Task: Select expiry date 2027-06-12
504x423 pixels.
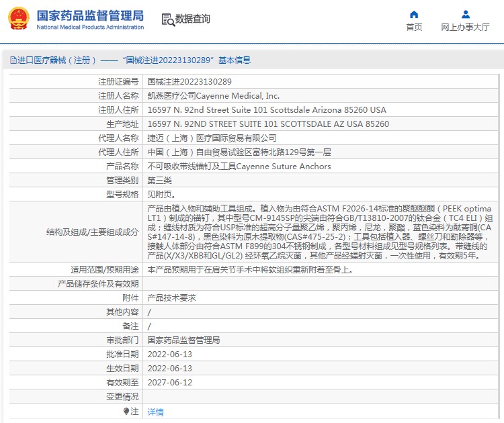Action: [170, 383]
